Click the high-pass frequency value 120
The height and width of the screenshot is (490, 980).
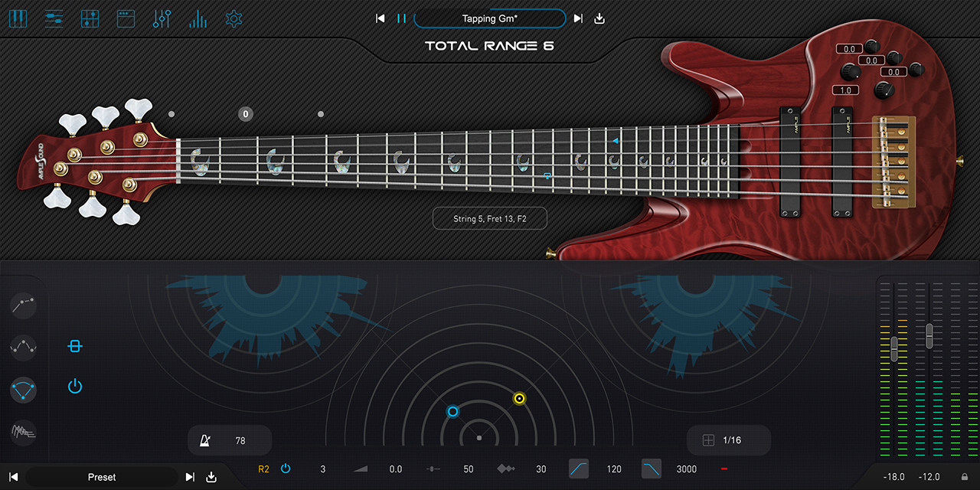coord(614,469)
